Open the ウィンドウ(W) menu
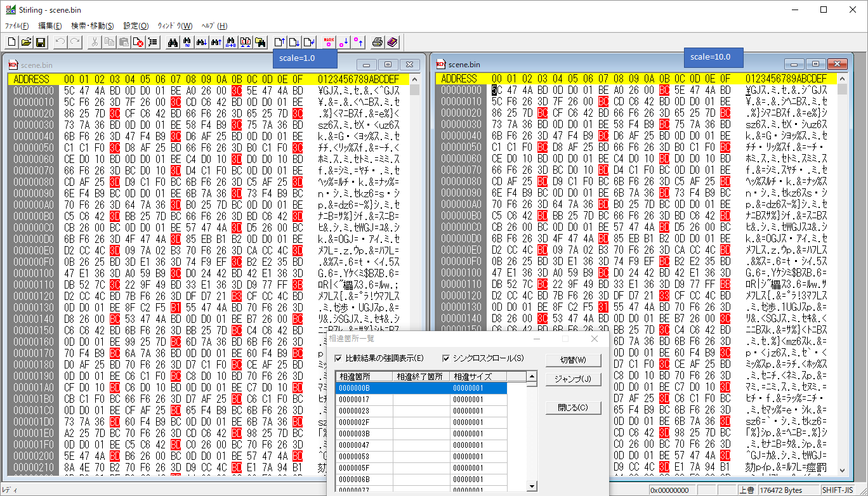 pos(175,26)
